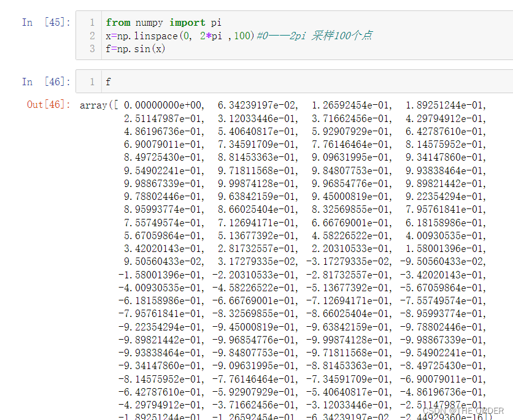Click the np.linspace code line in cell 45

(239, 36)
